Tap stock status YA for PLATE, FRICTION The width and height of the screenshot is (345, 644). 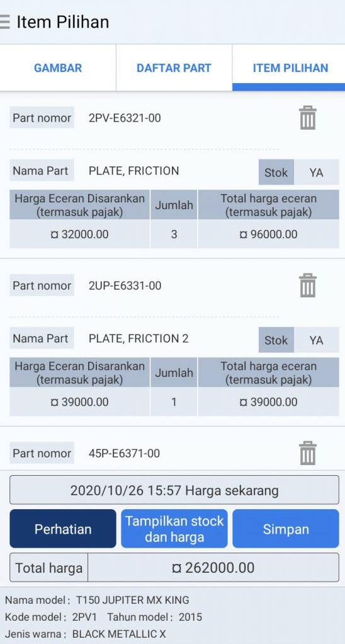coord(316,173)
